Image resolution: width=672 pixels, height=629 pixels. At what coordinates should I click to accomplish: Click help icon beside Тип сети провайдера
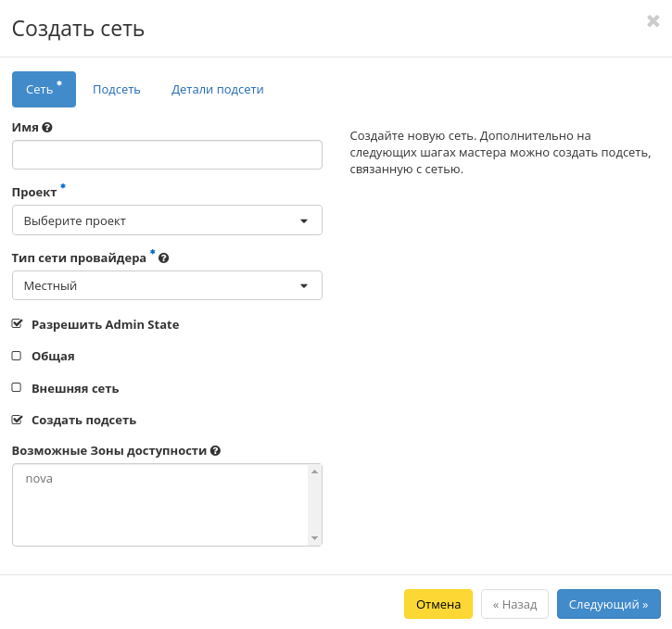tap(164, 258)
